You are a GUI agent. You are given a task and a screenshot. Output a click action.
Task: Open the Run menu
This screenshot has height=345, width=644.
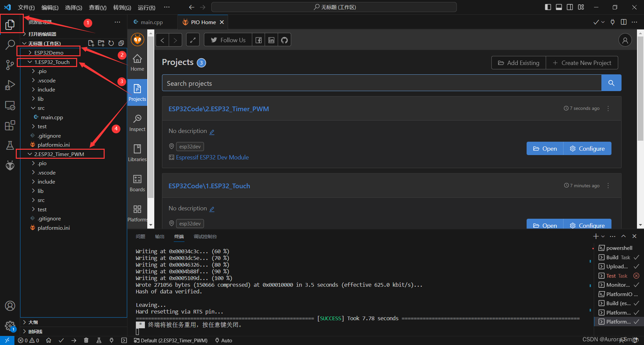pyautogui.click(x=147, y=7)
